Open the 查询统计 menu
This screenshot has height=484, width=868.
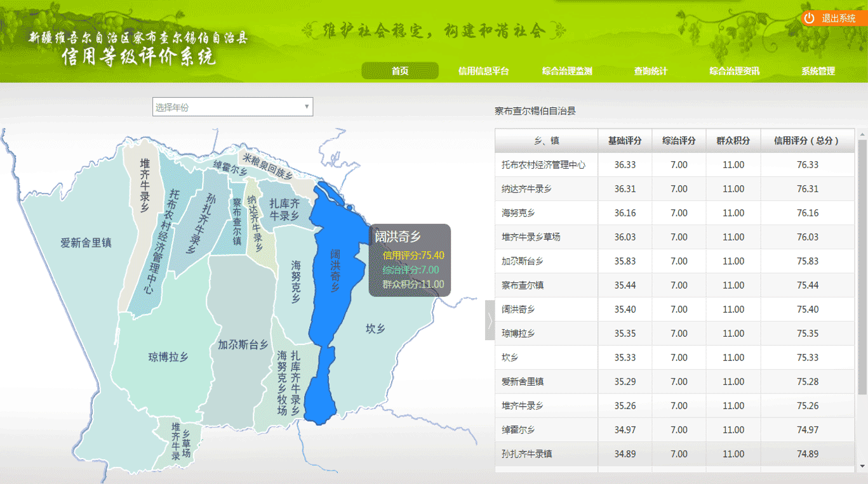coord(651,71)
